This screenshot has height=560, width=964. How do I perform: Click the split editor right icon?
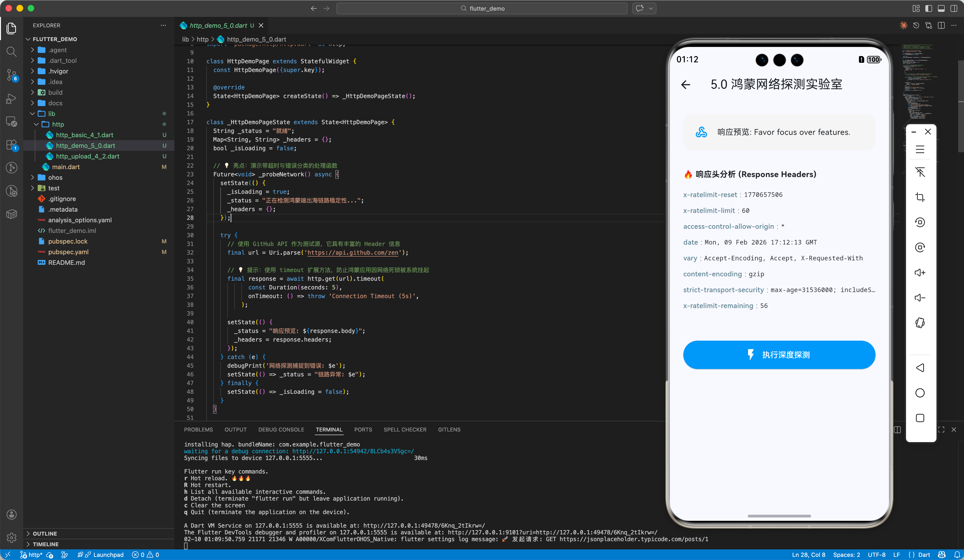(942, 26)
